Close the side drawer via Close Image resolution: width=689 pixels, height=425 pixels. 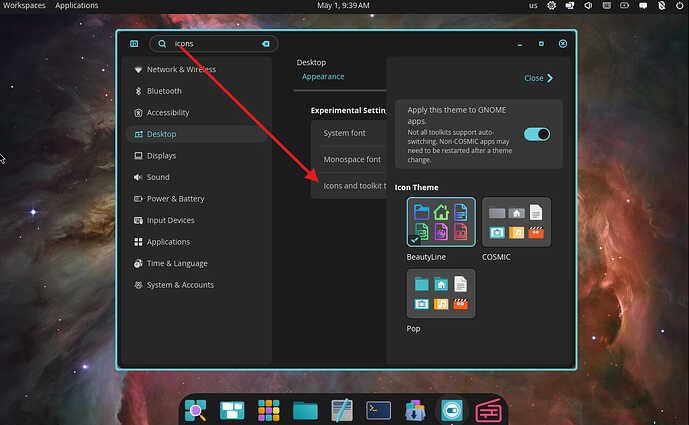coord(538,78)
